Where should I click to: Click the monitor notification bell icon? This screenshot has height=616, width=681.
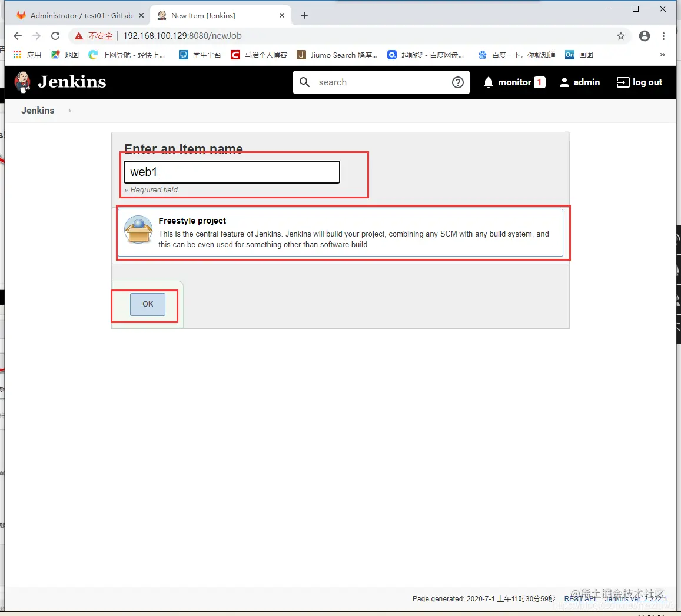click(488, 82)
